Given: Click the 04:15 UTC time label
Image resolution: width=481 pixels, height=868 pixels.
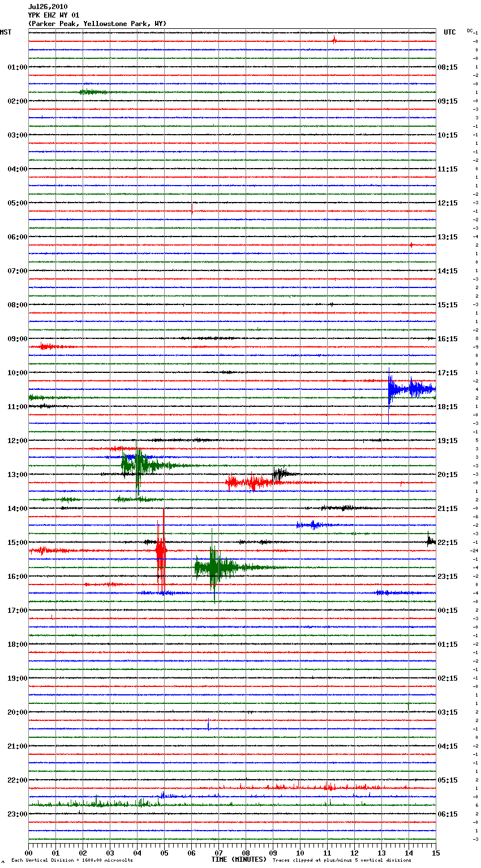Looking at the screenshot, I should [x=448, y=746].
